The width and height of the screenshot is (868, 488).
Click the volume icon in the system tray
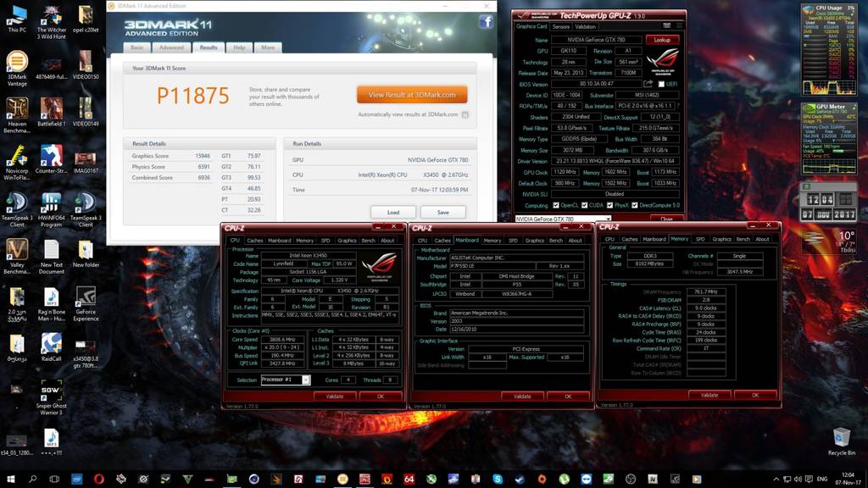click(x=798, y=479)
